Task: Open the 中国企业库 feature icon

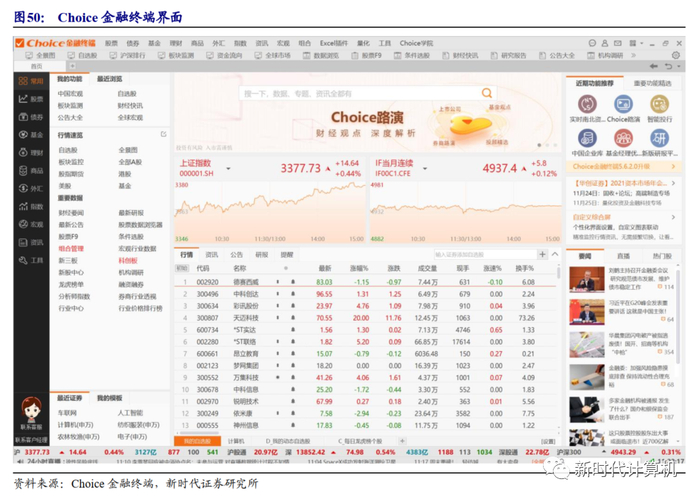Action: coord(587,138)
